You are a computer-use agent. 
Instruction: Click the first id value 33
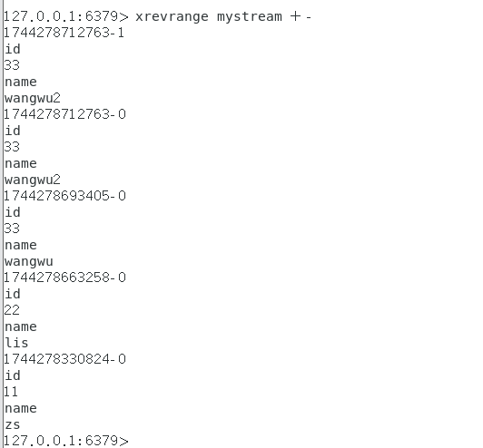12,65
